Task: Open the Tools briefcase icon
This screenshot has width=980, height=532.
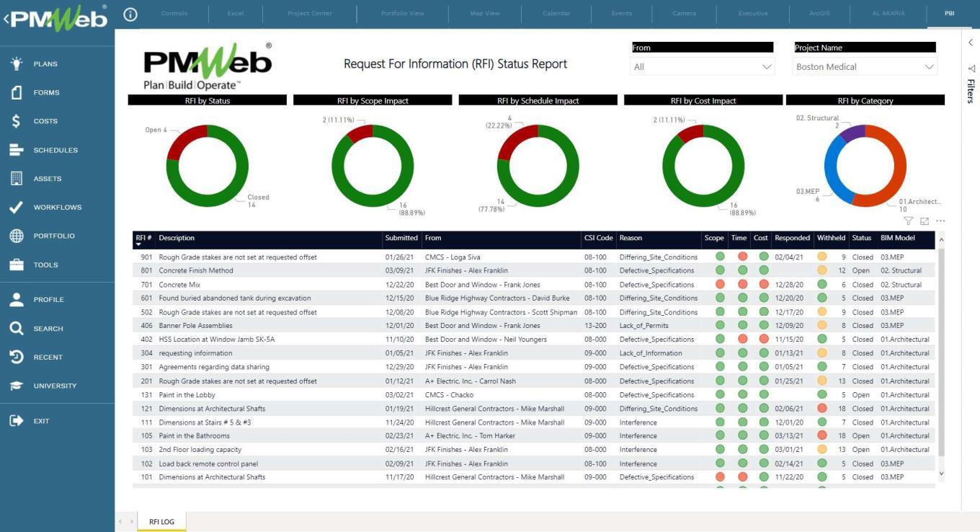Action: (x=16, y=265)
